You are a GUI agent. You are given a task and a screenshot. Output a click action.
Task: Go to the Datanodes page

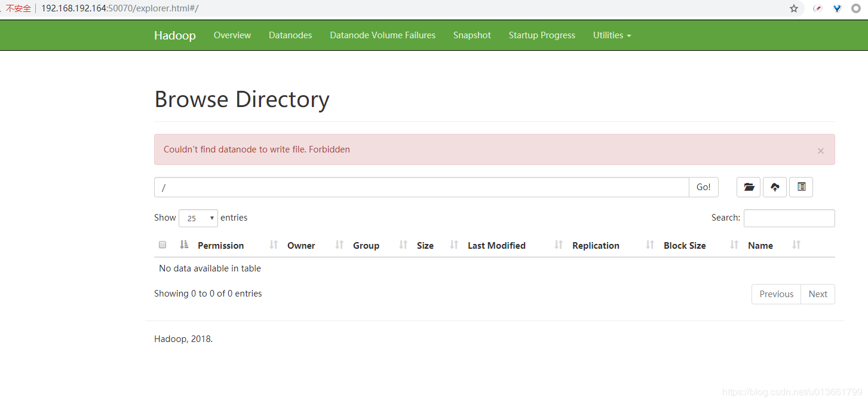coord(290,35)
